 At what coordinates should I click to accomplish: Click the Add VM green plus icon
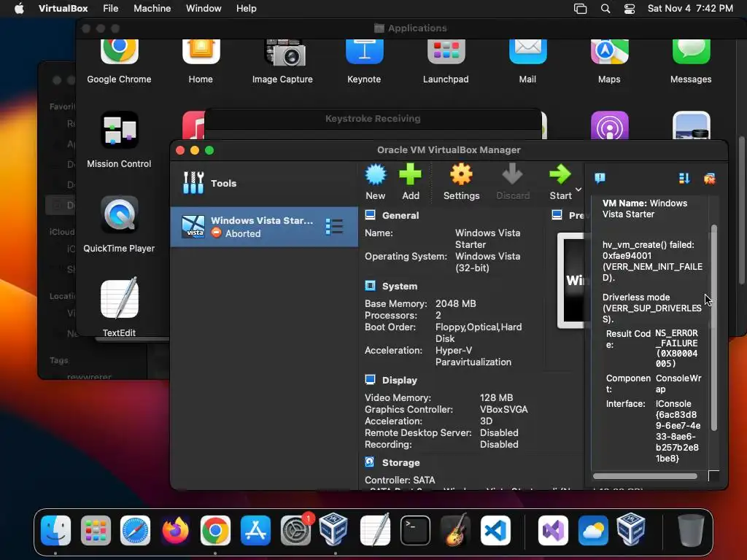click(410, 175)
